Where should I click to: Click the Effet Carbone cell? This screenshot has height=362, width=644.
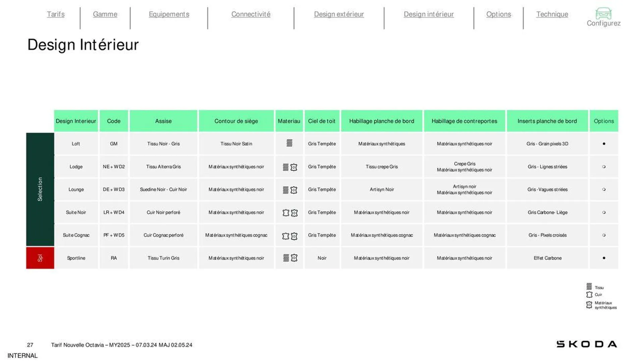coord(547,258)
